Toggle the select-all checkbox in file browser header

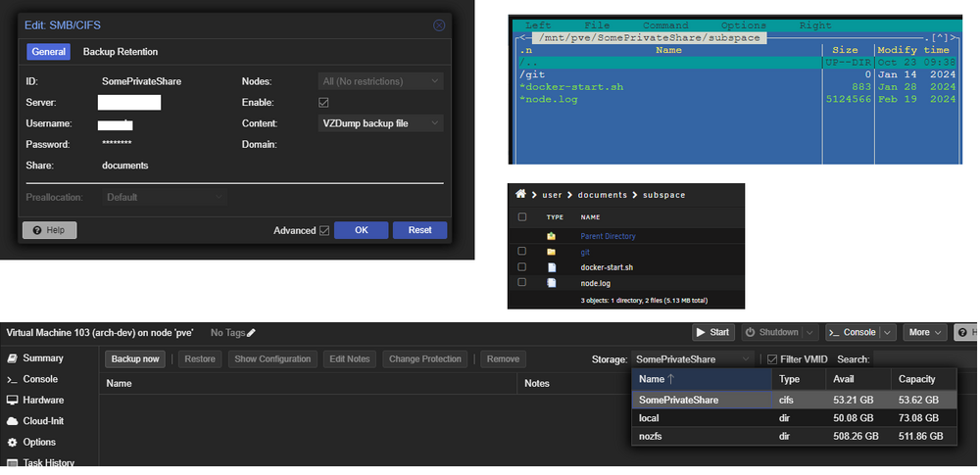coord(522,216)
